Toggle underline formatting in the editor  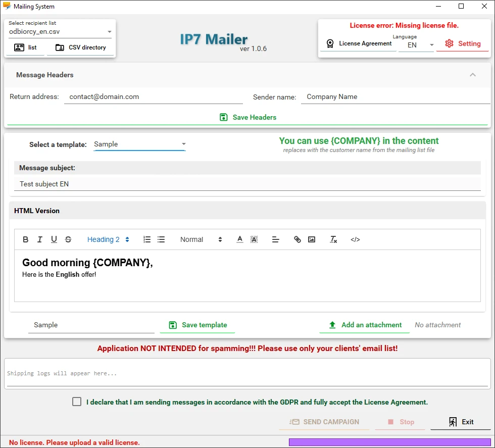tap(54, 239)
